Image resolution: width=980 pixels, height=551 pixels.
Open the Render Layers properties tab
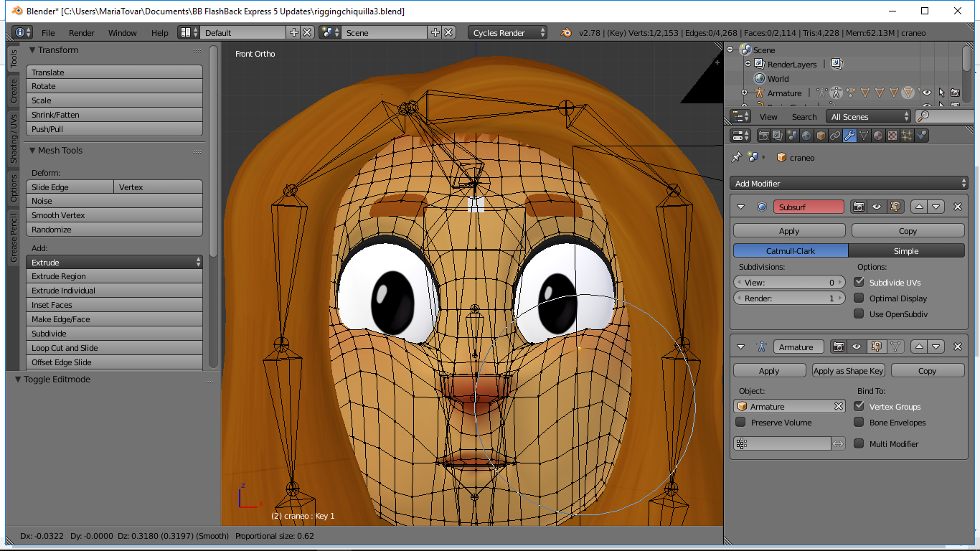(778, 136)
